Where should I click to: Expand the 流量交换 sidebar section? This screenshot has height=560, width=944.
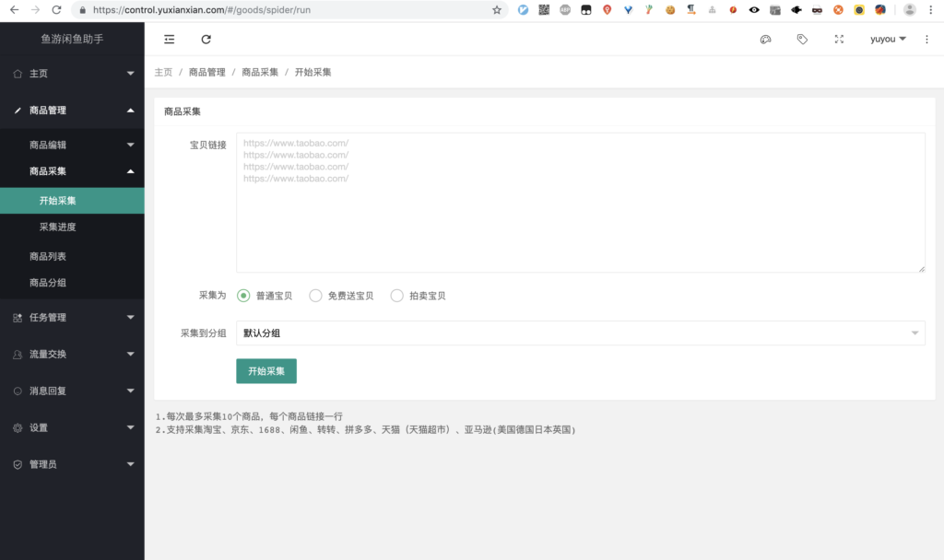click(x=72, y=354)
